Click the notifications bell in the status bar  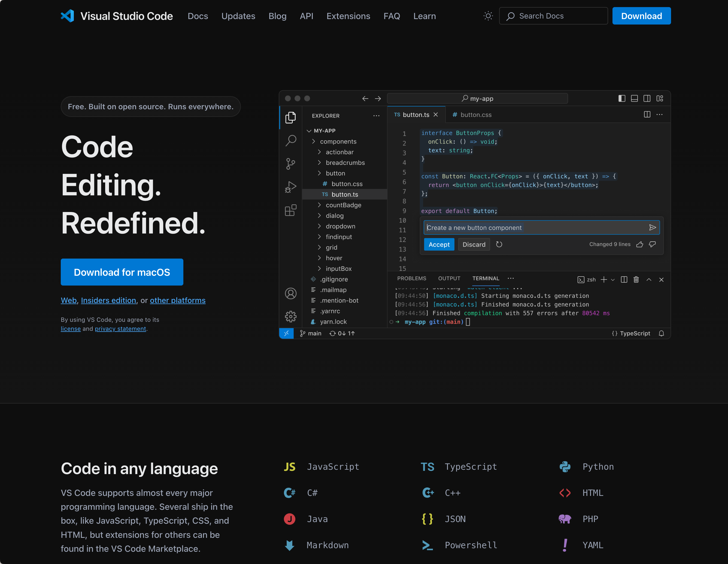pyautogui.click(x=661, y=333)
